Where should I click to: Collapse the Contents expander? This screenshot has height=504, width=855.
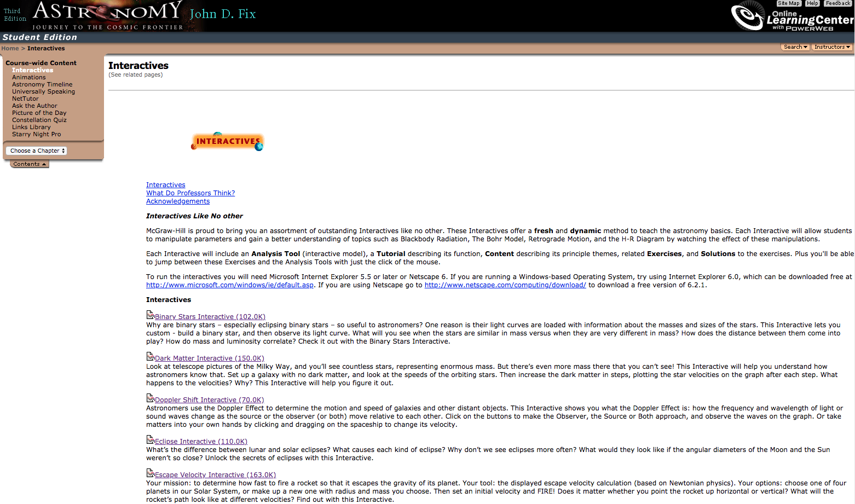tap(30, 164)
